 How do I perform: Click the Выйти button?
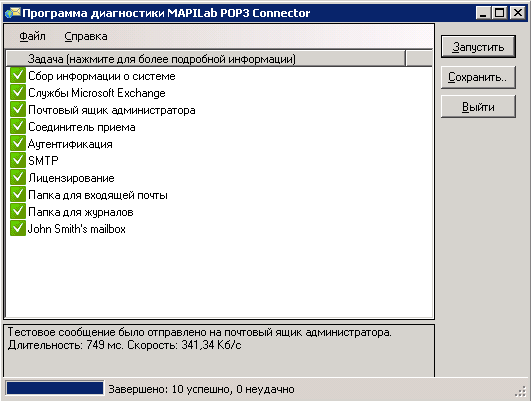[478, 107]
